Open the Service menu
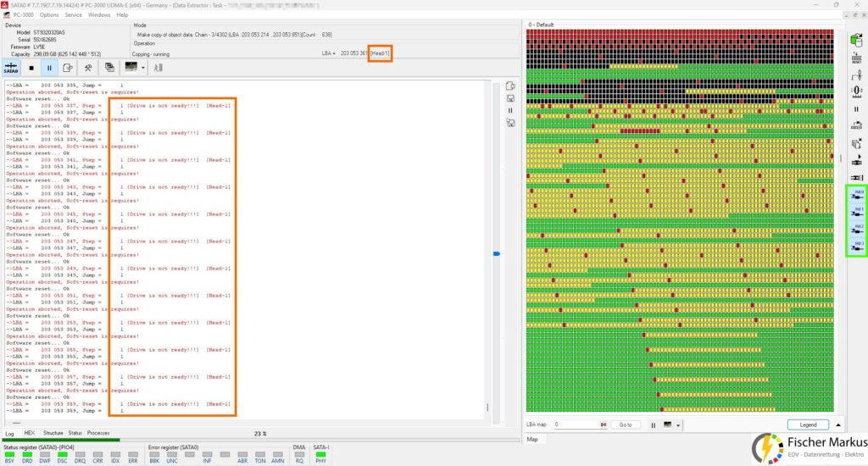This screenshot has width=868, height=466. (x=73, y=15)
